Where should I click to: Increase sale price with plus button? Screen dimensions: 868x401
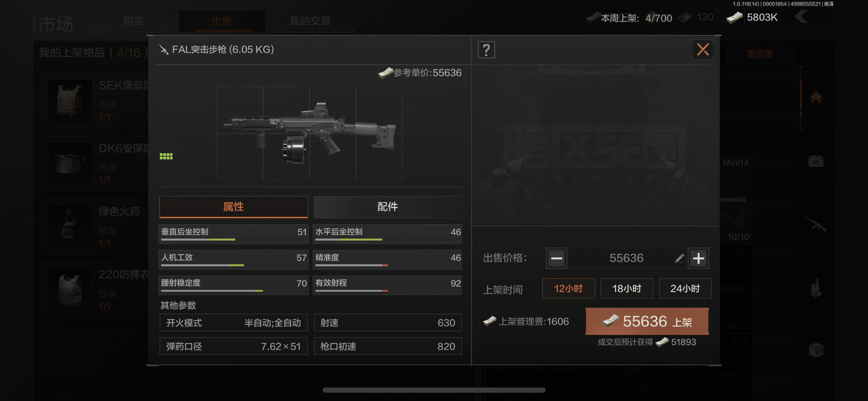click(x=698, y=258)
